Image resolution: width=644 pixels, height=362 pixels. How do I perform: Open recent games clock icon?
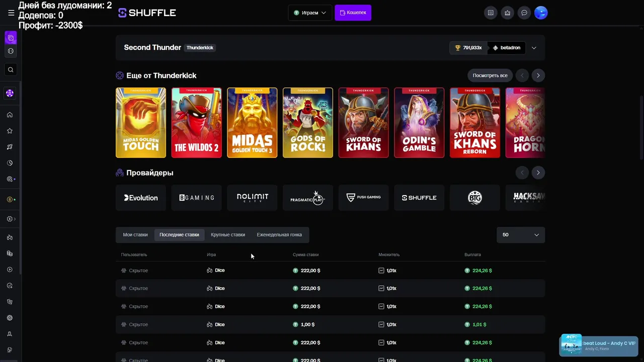click(x=10, y=163)
